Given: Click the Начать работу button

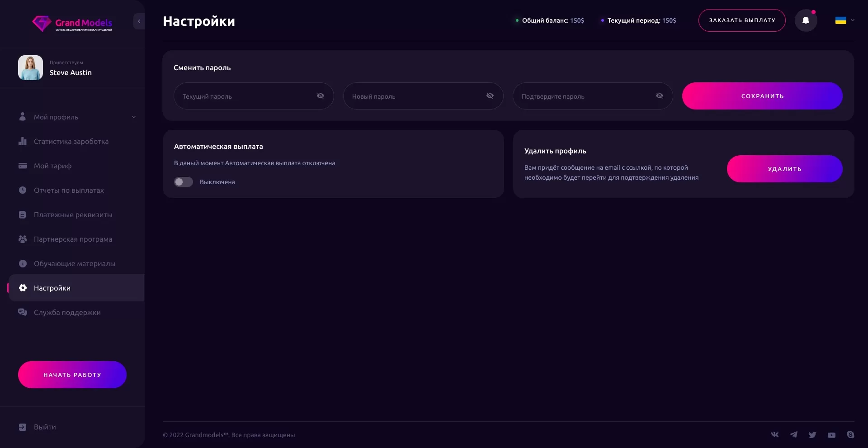Looking at the screenshot, I should 72,375.
